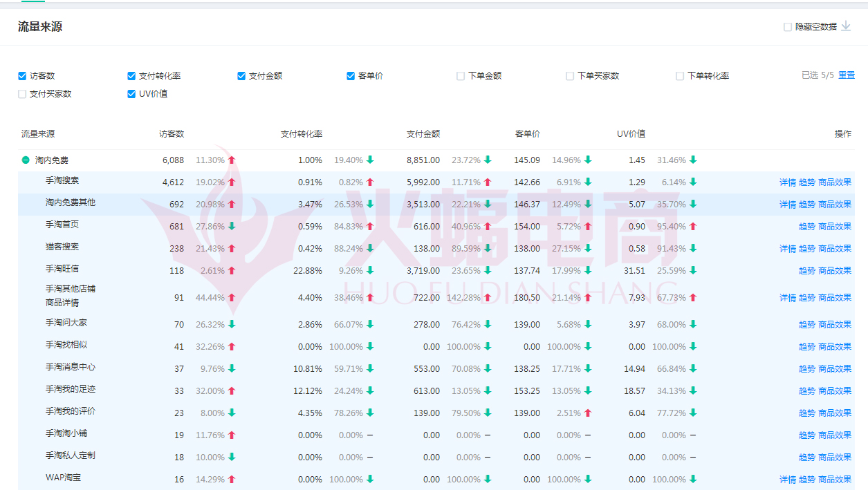Select the 手淘搜索 source name

point(62,180)
